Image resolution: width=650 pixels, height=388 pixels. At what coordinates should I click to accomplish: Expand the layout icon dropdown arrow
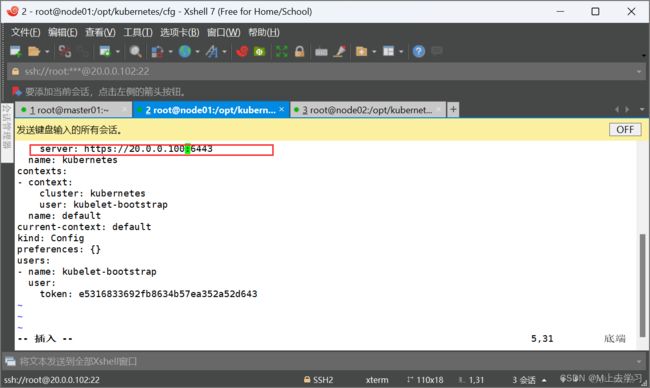(x=401, y=52)
